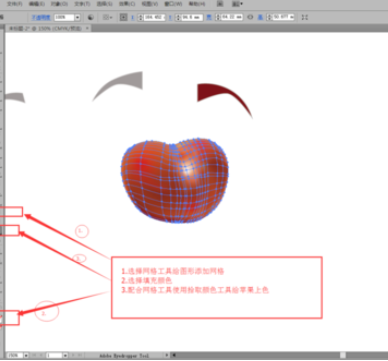Screen dimensions: 388x361
Task: Open the Arrange Documents dropdown
Action: pos(237,4)
